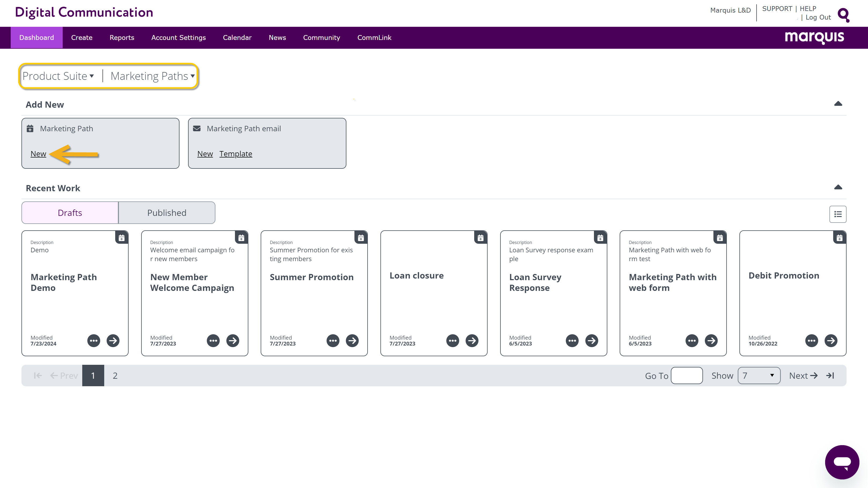Jump to first page icon
The height and width of the screenshot is (488, 868).
(x=38, y=376)
